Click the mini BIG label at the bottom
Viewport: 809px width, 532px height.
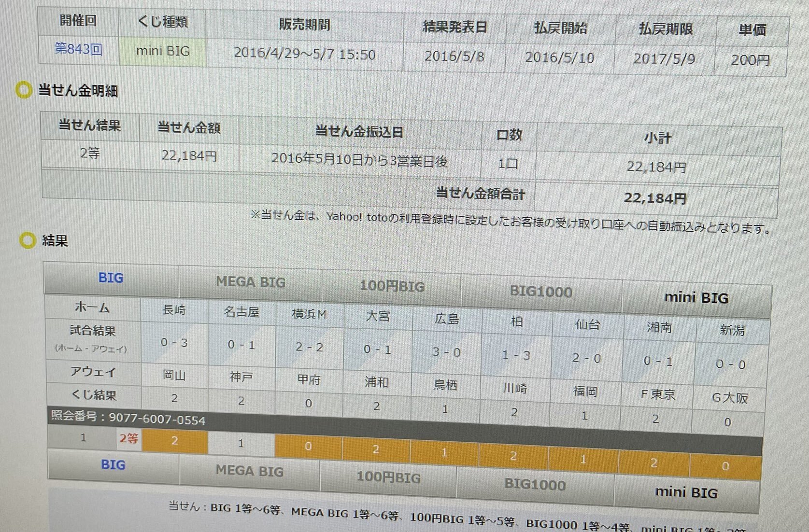click(687, 493)
